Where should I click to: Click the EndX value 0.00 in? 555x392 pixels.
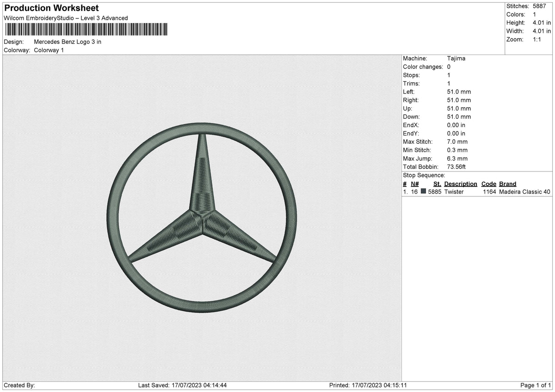456,125
